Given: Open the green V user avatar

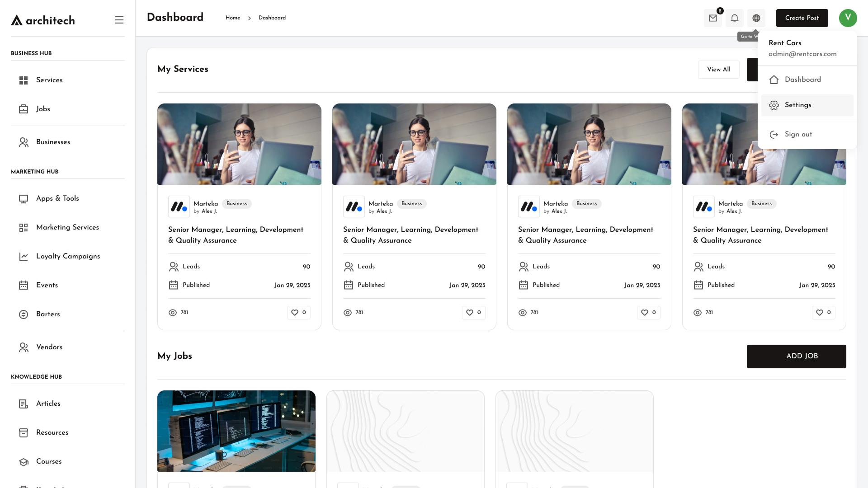Looking at the screenshot, I should (848, 18).
